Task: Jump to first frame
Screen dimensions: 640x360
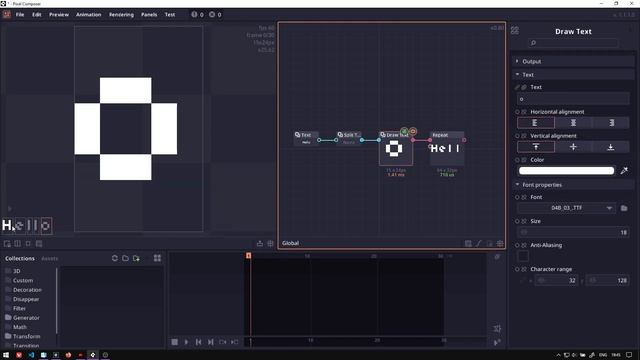Action: click(198, 342)
